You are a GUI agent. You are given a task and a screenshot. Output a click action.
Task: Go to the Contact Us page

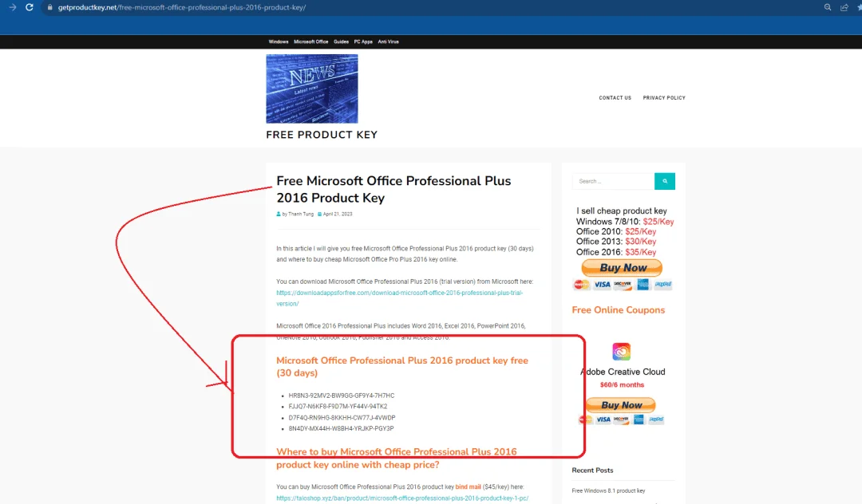[x=615, y=98]
